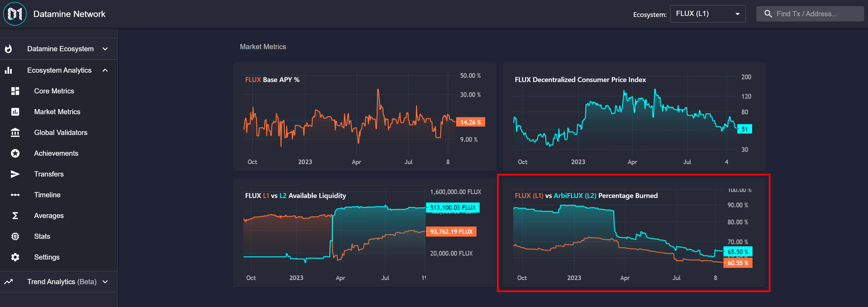
Task: Focus the Find Tx / Address search field
Action: 810,14
